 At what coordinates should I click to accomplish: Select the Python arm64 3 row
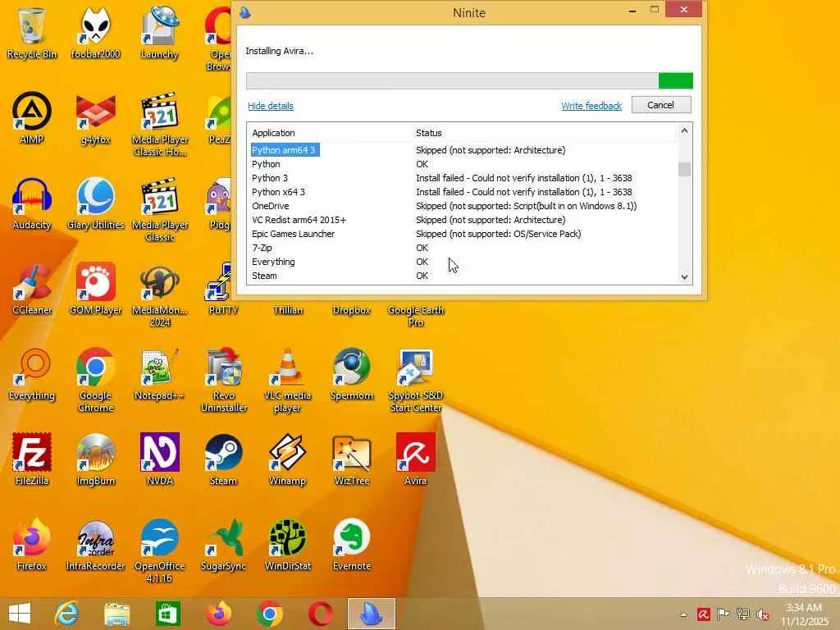pyautogui.click(x=462, y=150)
